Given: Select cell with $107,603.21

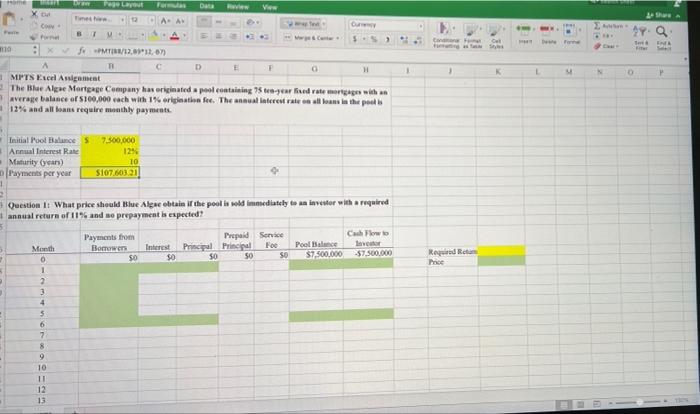Looking at the screenshot, I should pyautogui.click(x=110, y=172).
